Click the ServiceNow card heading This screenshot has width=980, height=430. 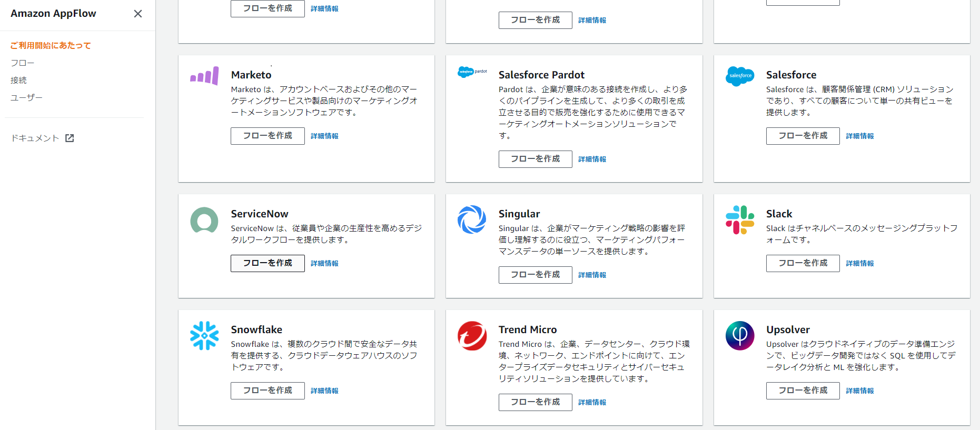pos(260,214)
